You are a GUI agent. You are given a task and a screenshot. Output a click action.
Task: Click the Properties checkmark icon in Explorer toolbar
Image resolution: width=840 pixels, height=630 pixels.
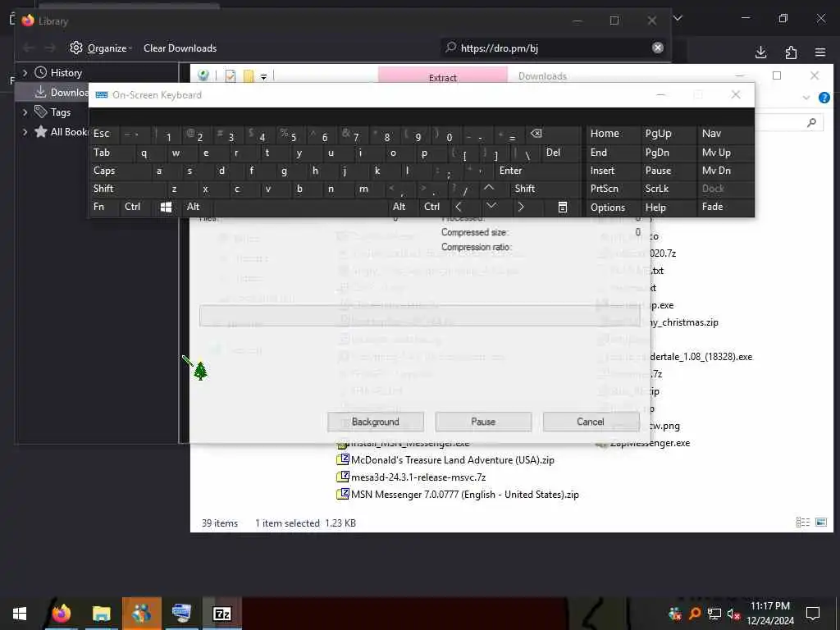(x=231, y=76)
